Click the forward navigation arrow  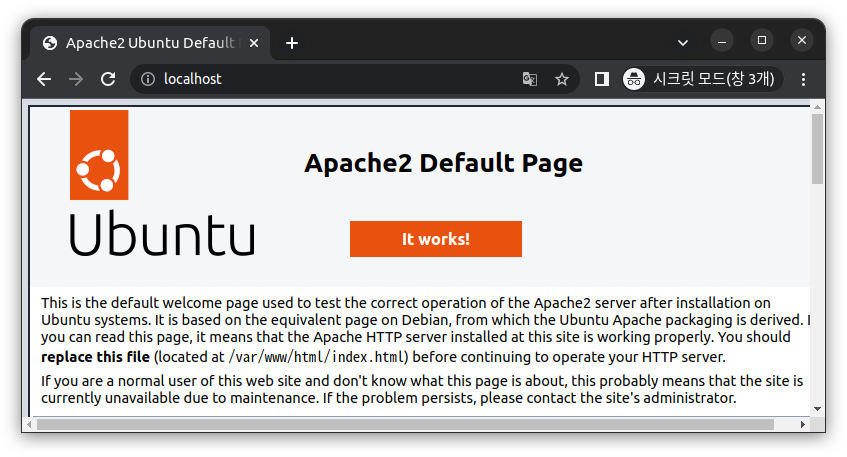pos(76,79)
